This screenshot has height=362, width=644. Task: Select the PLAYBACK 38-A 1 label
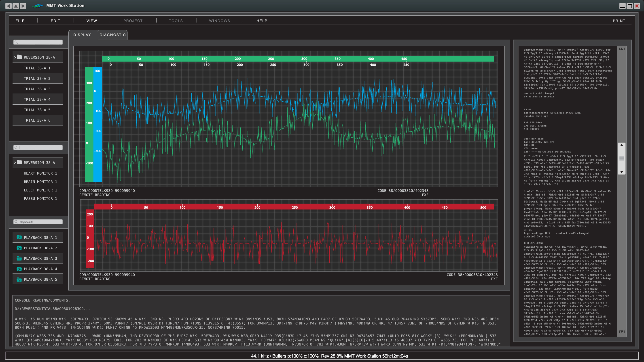(x=40, y=238)
